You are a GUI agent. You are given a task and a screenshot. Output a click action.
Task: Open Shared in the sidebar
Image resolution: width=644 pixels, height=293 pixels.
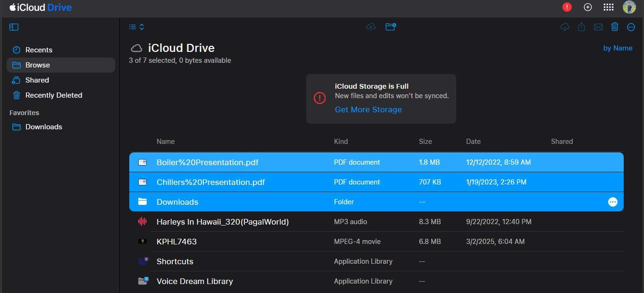point(61,80)
